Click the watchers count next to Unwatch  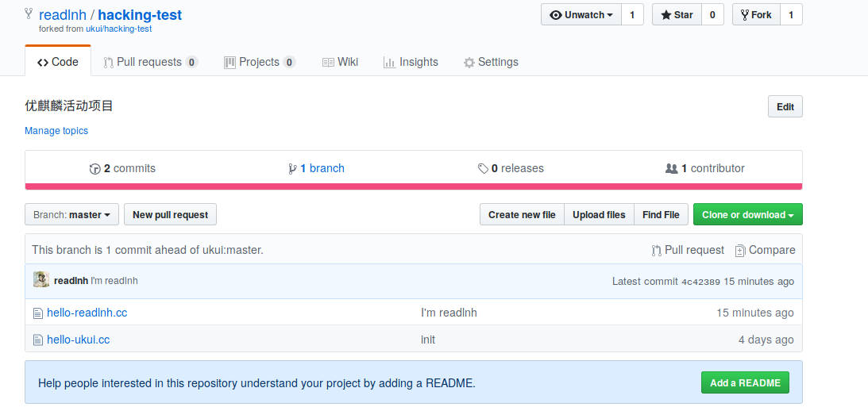click(632, 15)
